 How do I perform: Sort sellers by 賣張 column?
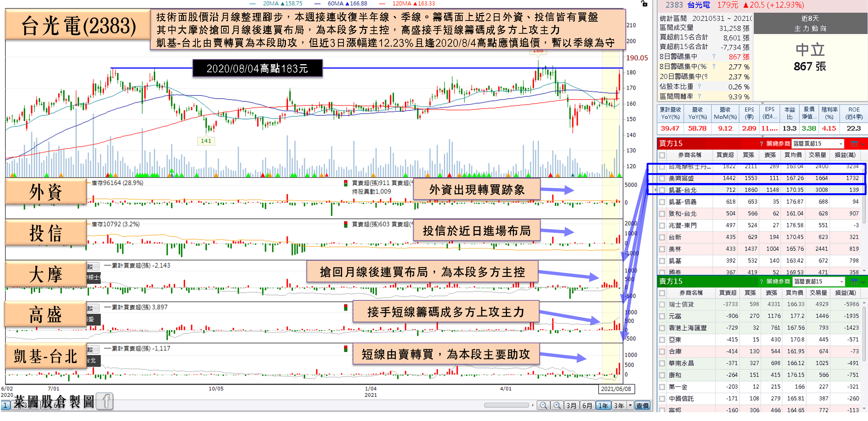(771, 293)
